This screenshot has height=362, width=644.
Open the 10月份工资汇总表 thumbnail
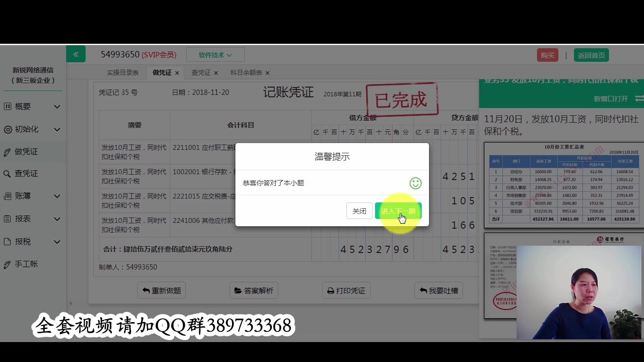click(564, 185)
